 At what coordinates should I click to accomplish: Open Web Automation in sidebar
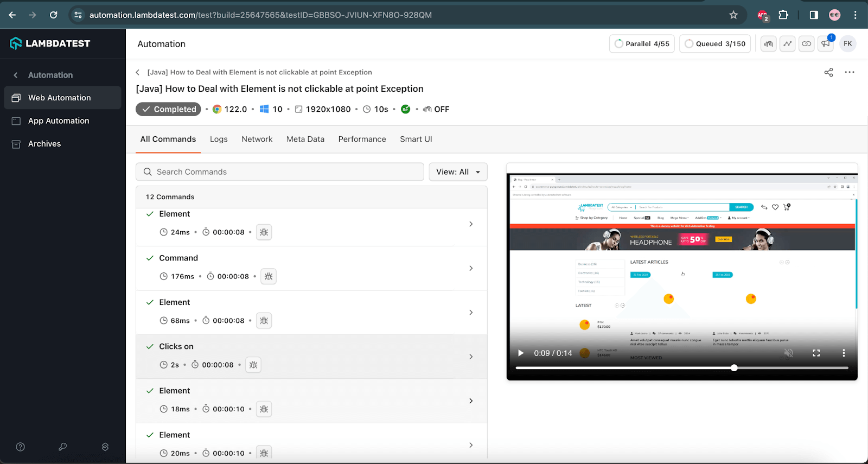[63, 98]
